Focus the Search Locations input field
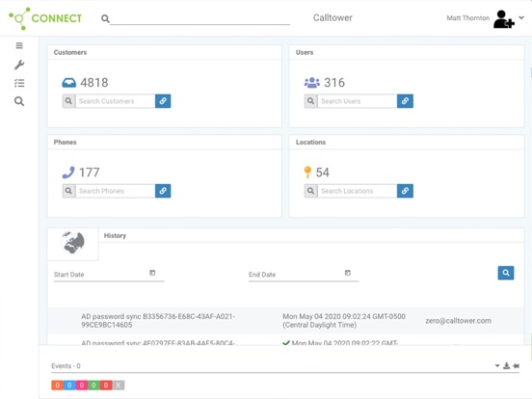The image size is (532, 399). [358, 191]
